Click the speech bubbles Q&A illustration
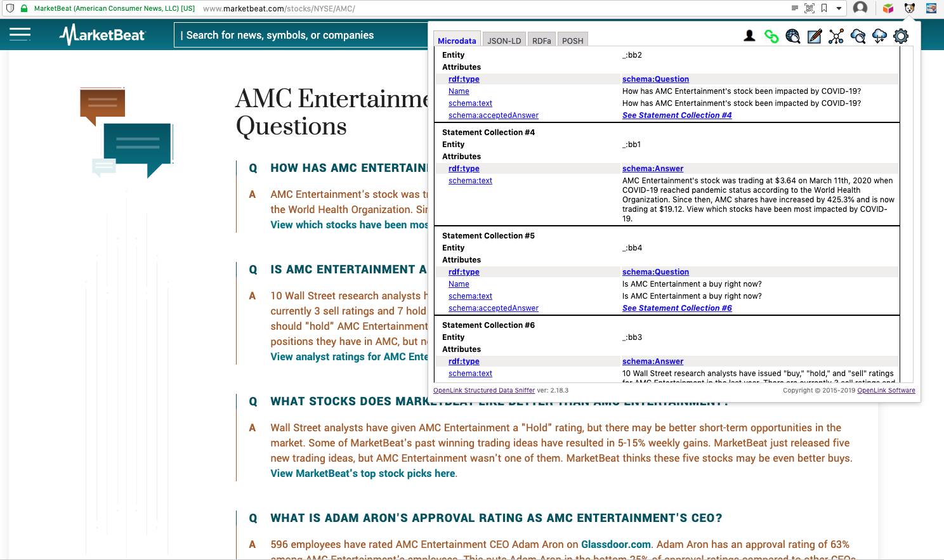Screen dimensions: 944x560 (x=126, y=133)
